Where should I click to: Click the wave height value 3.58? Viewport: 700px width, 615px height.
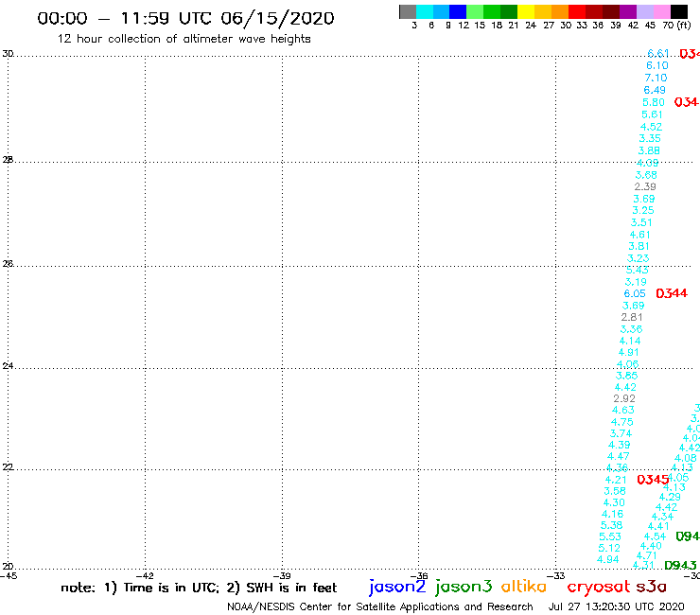615,491
